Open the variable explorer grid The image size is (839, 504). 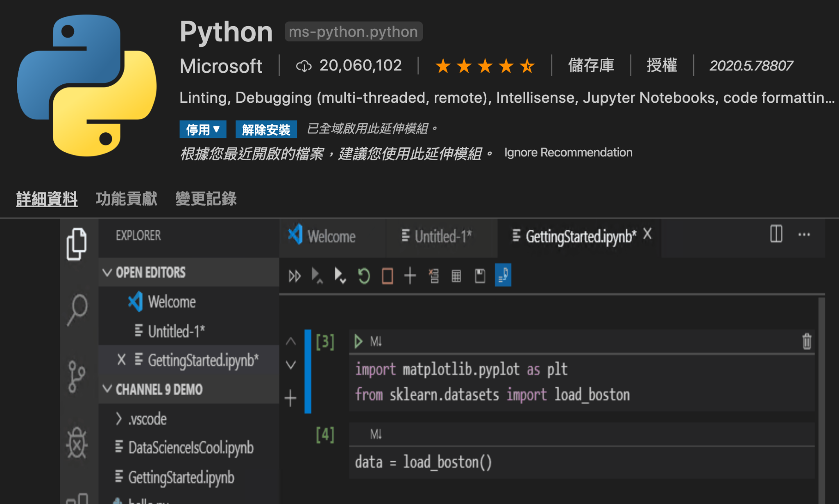pyautogui.click(x=456, y=276)
